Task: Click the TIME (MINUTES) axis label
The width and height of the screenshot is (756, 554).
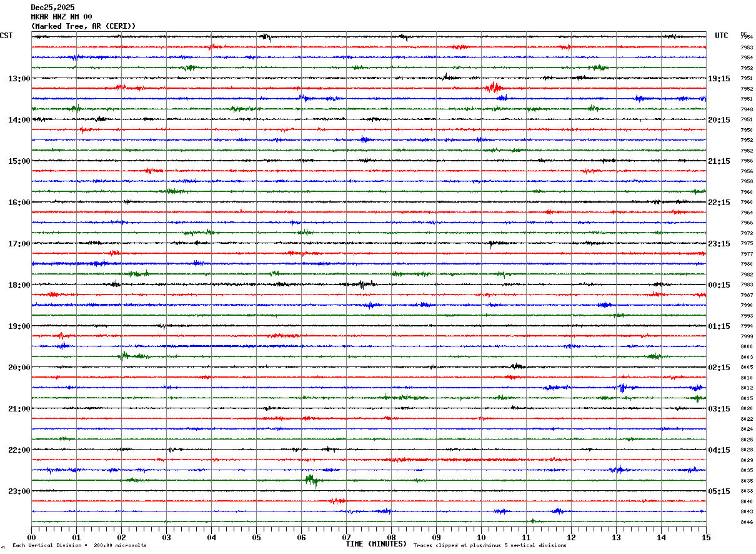Action: point(376,544)
